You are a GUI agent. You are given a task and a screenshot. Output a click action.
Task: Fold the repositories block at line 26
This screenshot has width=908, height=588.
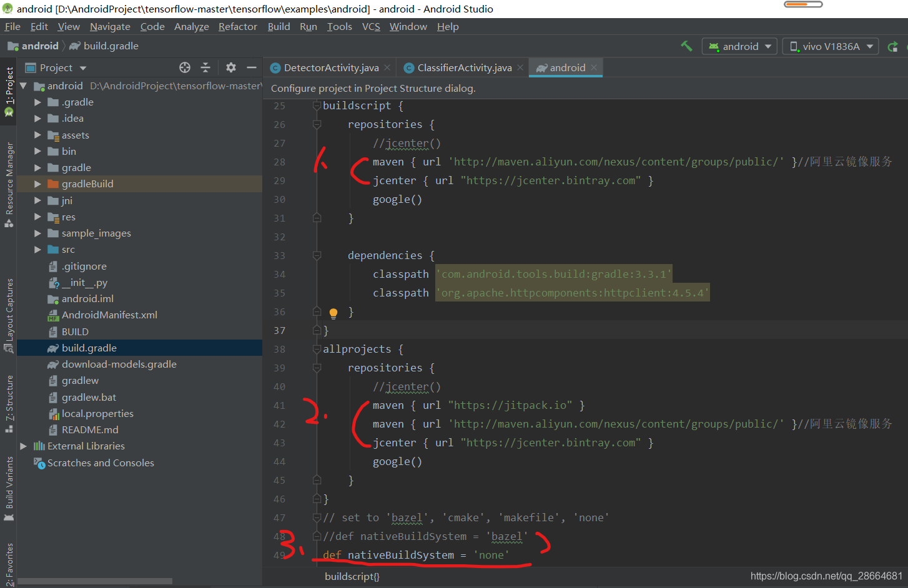coord(317,125)
